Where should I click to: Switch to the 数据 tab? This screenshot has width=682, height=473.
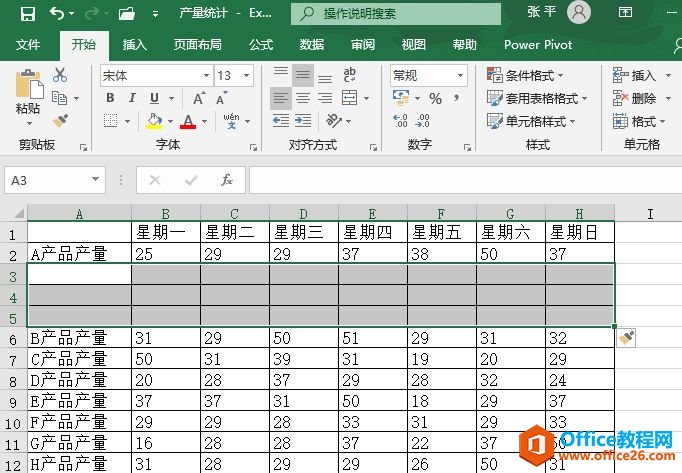tap(312, 44)
